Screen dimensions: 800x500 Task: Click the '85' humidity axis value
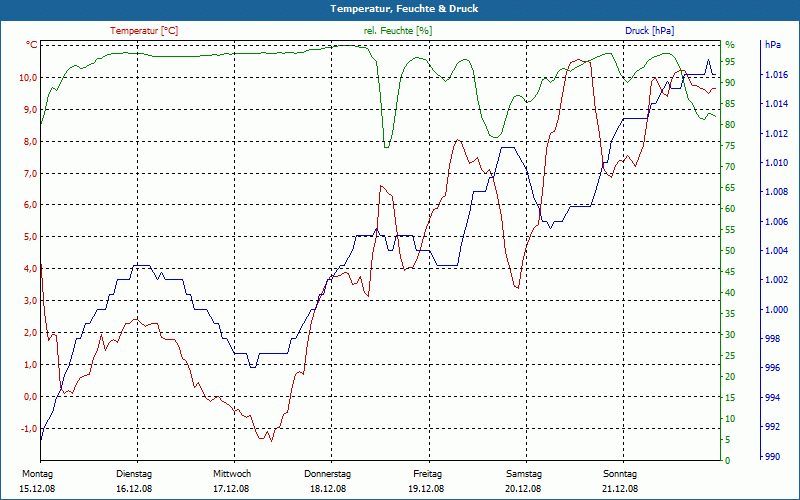coord(730,104)
